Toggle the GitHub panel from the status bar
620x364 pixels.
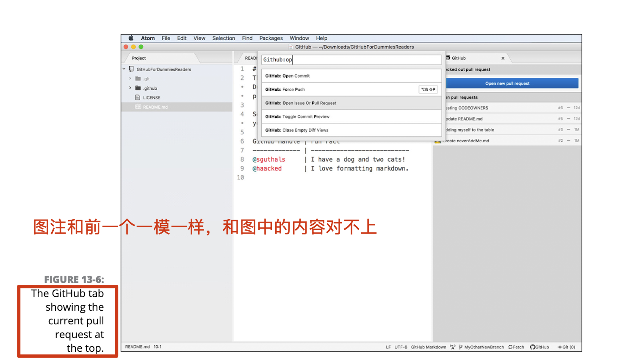click(x=540, y=347)
